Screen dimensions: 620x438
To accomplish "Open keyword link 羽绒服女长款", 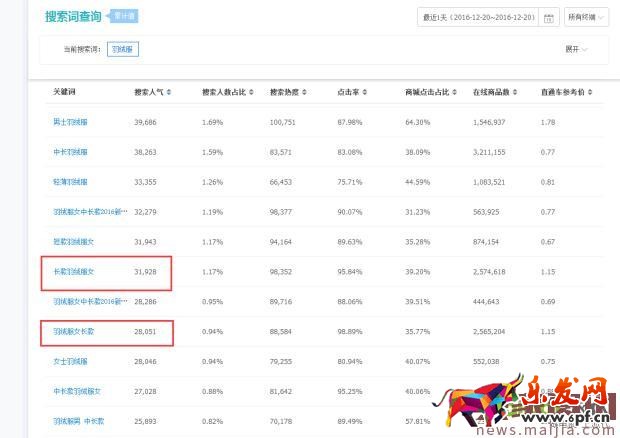I will 74,331.
